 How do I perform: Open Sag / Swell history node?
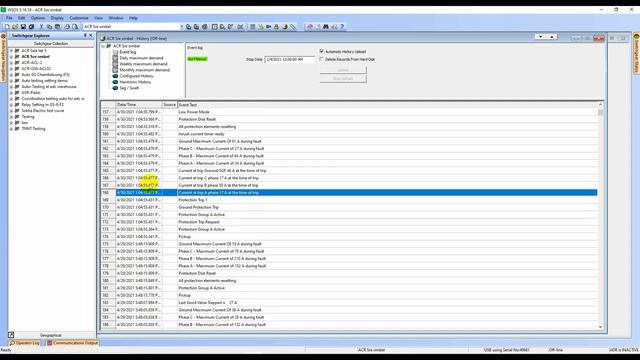(x=129, y=88)
